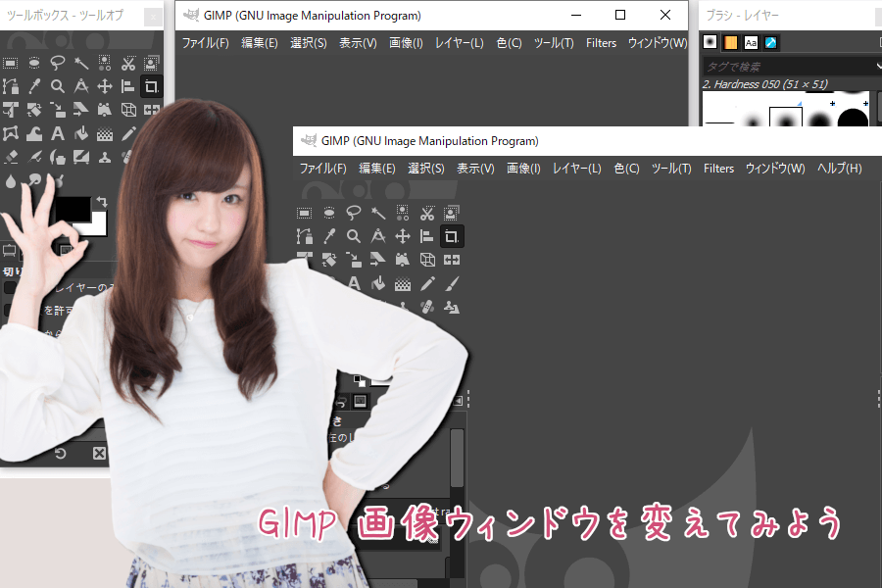Select outlined Hardness 050 brush thumbnail

786,117
